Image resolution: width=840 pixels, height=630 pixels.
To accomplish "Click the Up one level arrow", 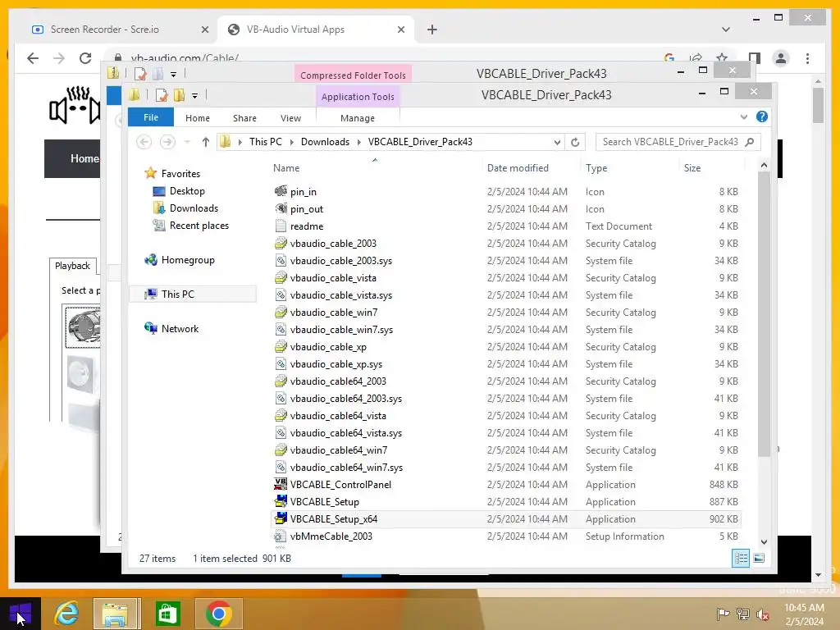I will coord(206,142).
